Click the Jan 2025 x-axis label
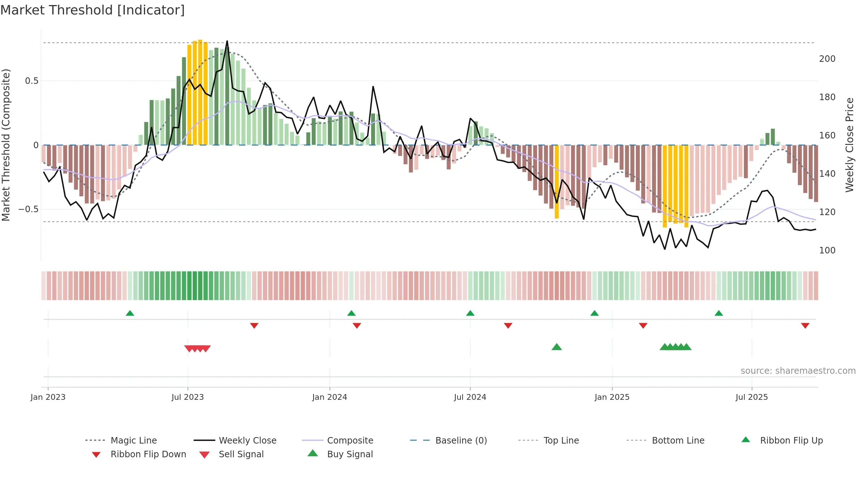Screen dimensions: 868x488 tap(612, 397)
